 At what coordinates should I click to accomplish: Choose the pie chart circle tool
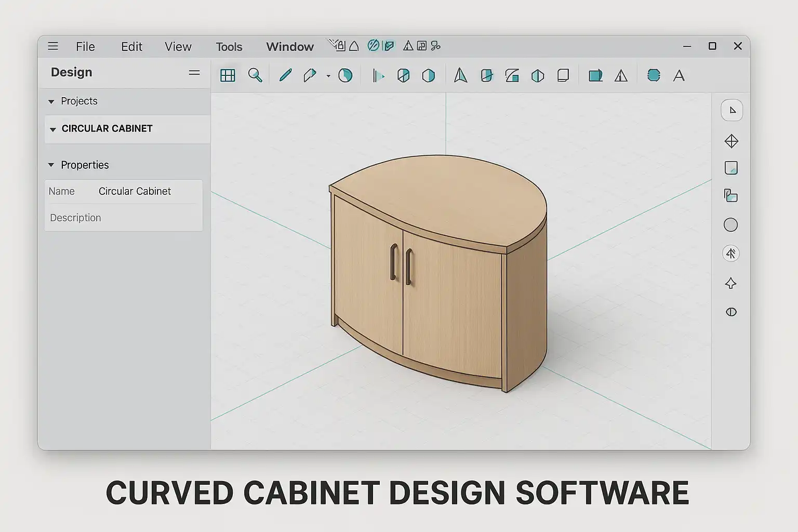(345, 76)
